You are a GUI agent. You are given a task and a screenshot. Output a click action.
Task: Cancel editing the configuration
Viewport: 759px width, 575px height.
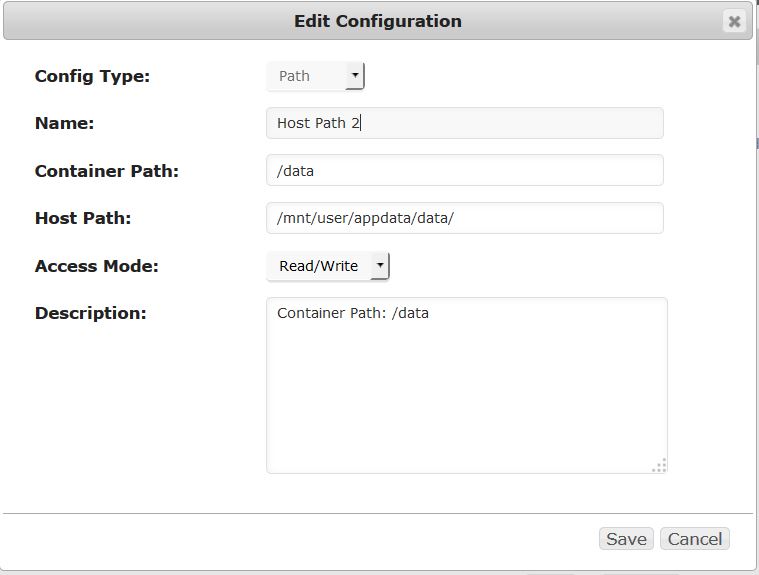click(695, 539)
